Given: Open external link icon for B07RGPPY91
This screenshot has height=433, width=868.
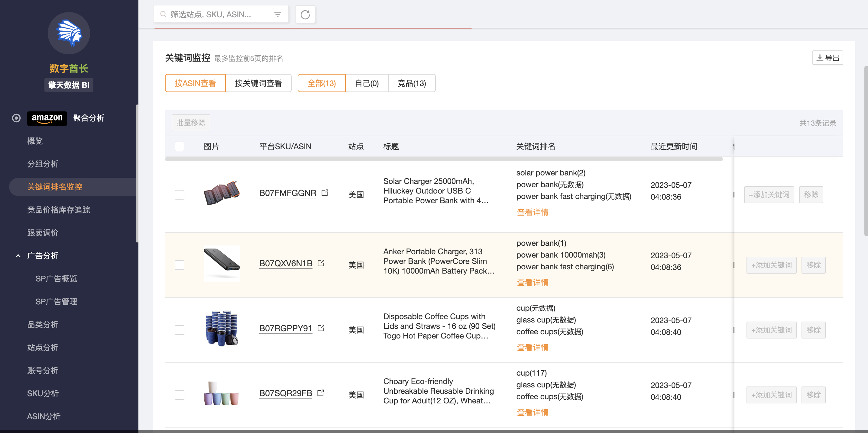Looking at the screenshot, I should pyautogui.click(x=321, y=328).
